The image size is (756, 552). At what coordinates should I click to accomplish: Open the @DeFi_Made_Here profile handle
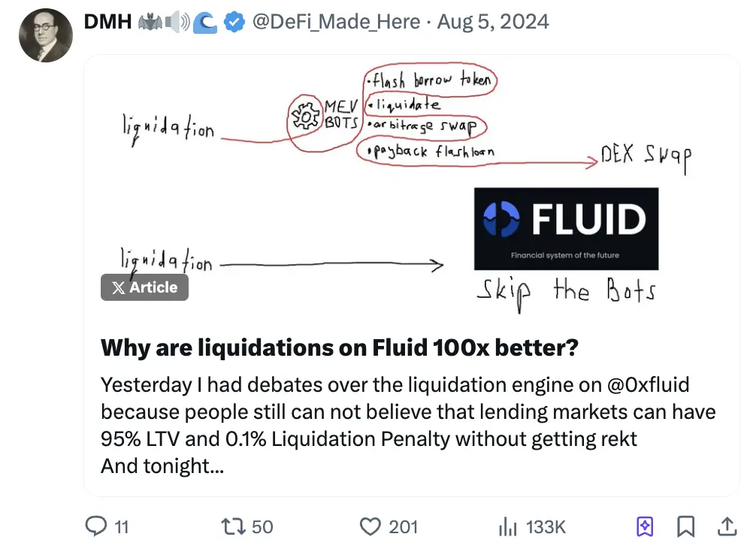tap(333, 22)
